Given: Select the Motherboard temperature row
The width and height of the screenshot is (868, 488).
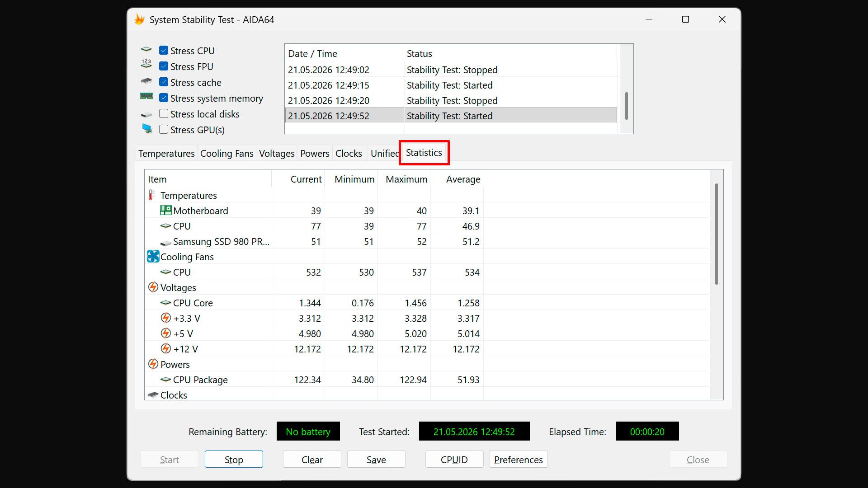Looking at the screenshot, I should [x=427, y=211].
